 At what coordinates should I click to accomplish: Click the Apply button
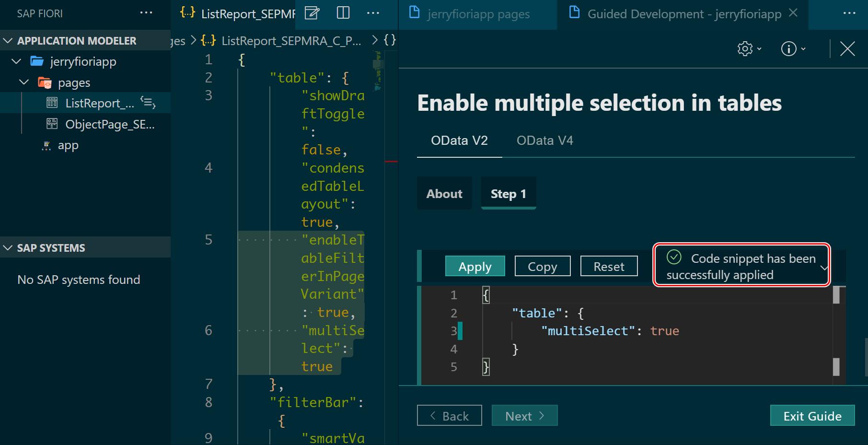pos(475,266)
